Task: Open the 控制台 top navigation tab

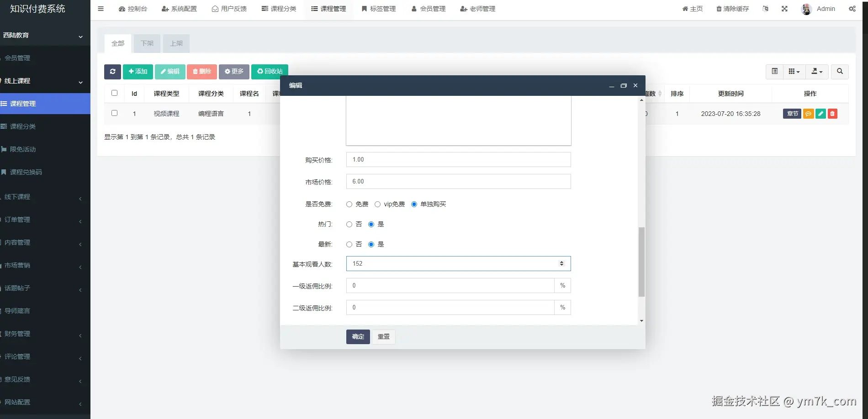Action: 133,9
